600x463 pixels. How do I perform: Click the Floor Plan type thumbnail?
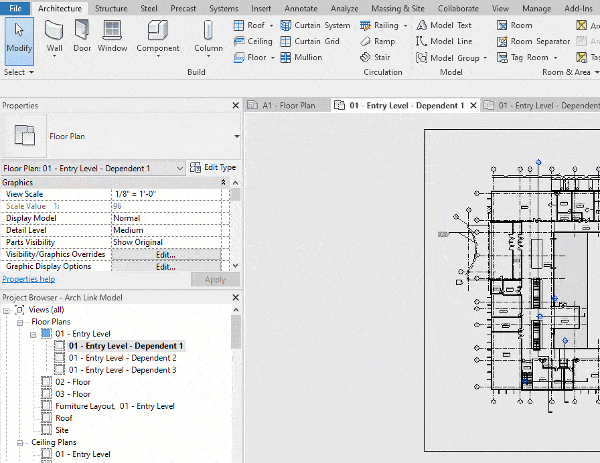(x=24, y=135)
